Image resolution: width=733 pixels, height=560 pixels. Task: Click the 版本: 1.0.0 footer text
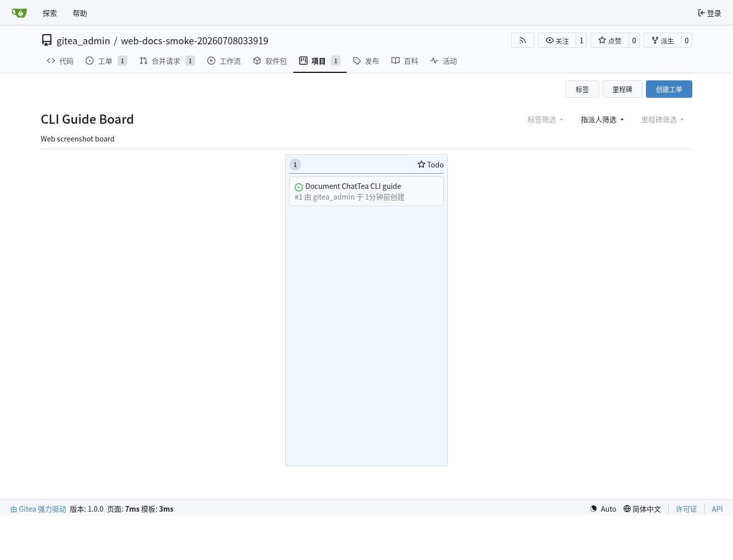[87, 509]
